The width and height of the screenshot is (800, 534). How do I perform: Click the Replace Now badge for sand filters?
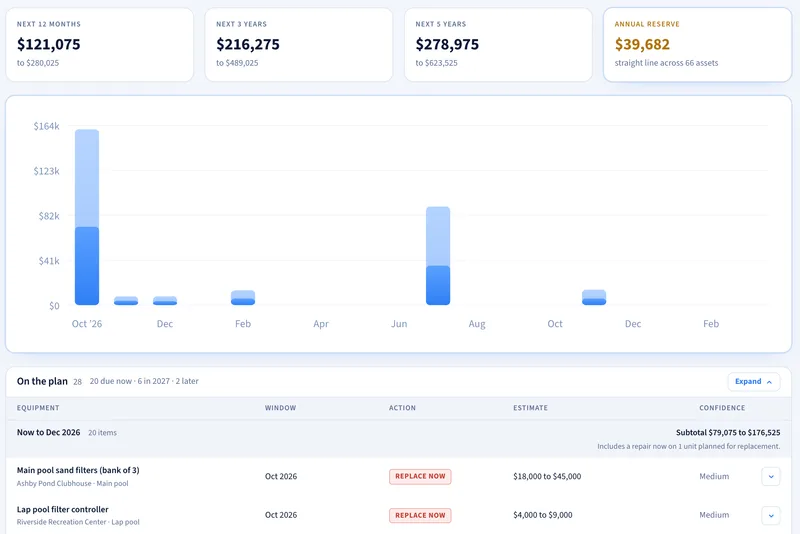420,476
